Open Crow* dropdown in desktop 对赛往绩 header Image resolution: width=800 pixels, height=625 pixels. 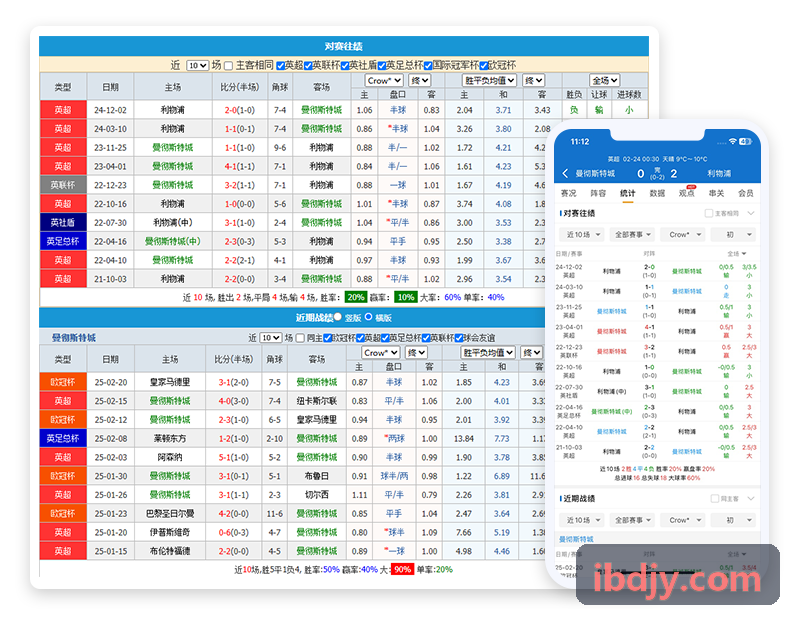coord(384,81)
